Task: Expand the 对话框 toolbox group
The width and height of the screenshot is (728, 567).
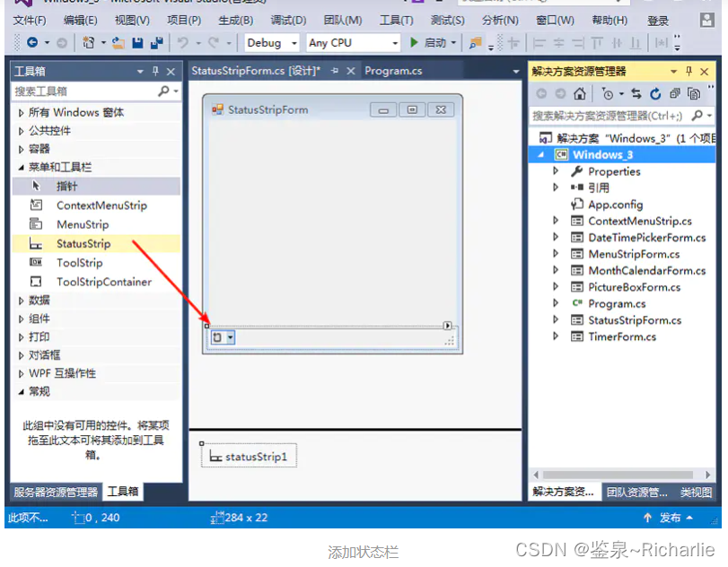Action: [21, 355]
